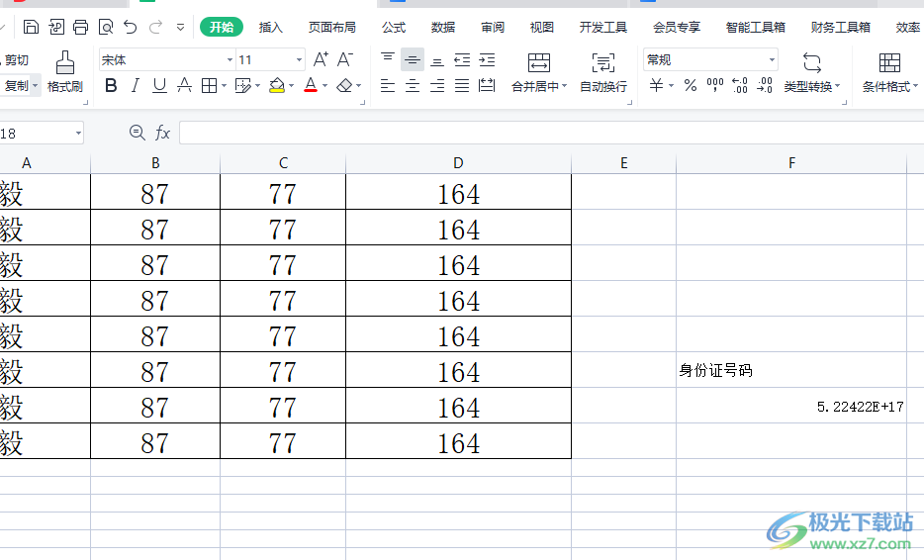Viewport: 924px width, 560px height.
Task: Toggle middle vertical alignment
Action: 413,59
